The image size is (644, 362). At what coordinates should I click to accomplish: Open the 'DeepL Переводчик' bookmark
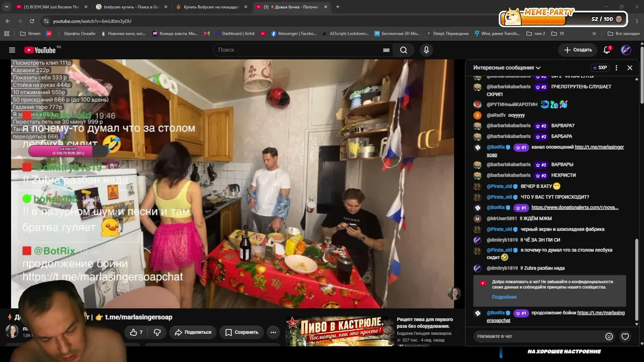click(x=447, y=34)
